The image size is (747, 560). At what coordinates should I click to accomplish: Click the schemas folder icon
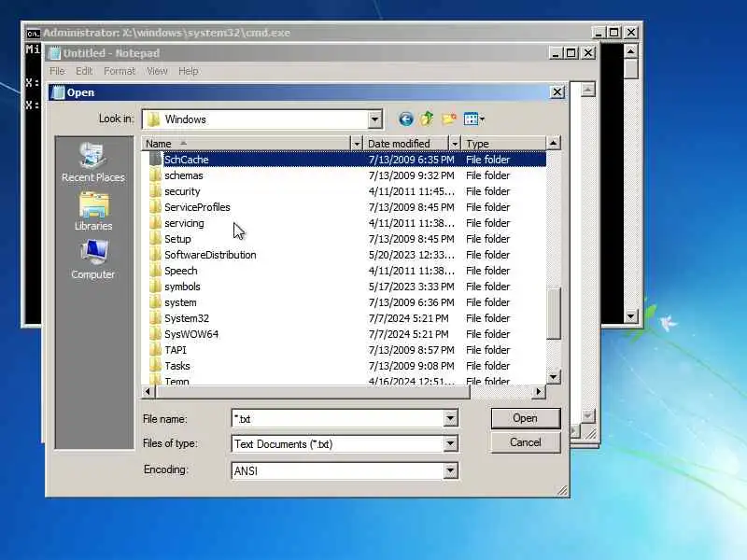coord(155,175)
